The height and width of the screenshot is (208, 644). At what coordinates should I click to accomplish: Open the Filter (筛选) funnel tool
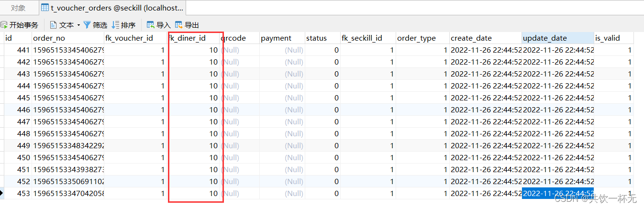pyautogui.click(x=87, y=25)
